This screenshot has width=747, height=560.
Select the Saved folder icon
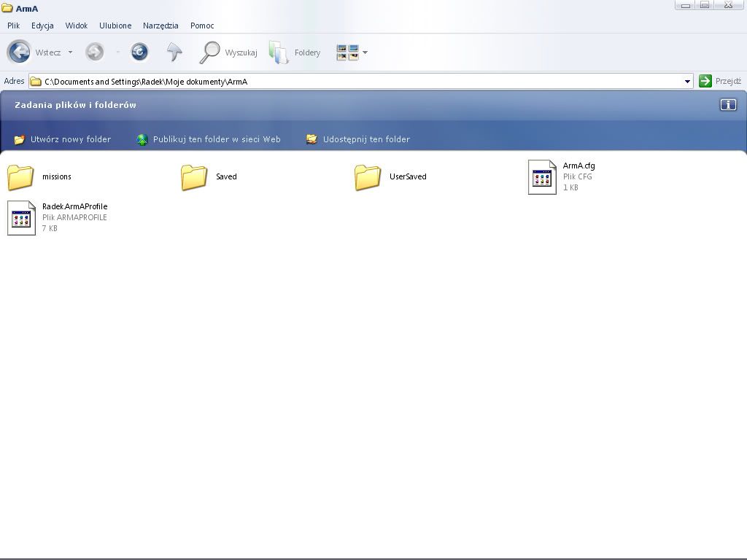194,177
